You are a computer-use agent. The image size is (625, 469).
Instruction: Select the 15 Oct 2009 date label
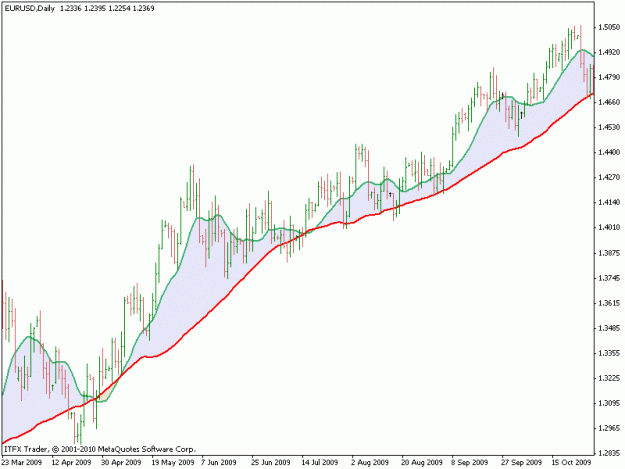click(571, 463)
